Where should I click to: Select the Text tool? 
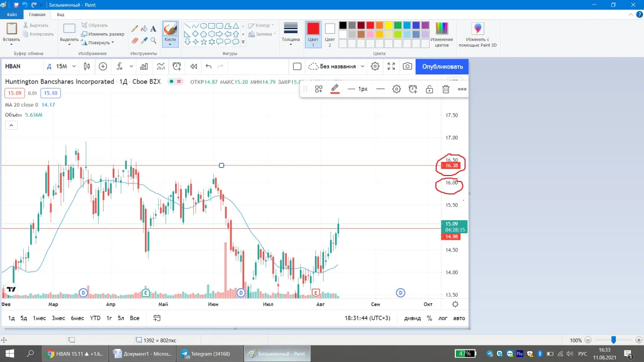pyautogui.click(x=153, y=29)
